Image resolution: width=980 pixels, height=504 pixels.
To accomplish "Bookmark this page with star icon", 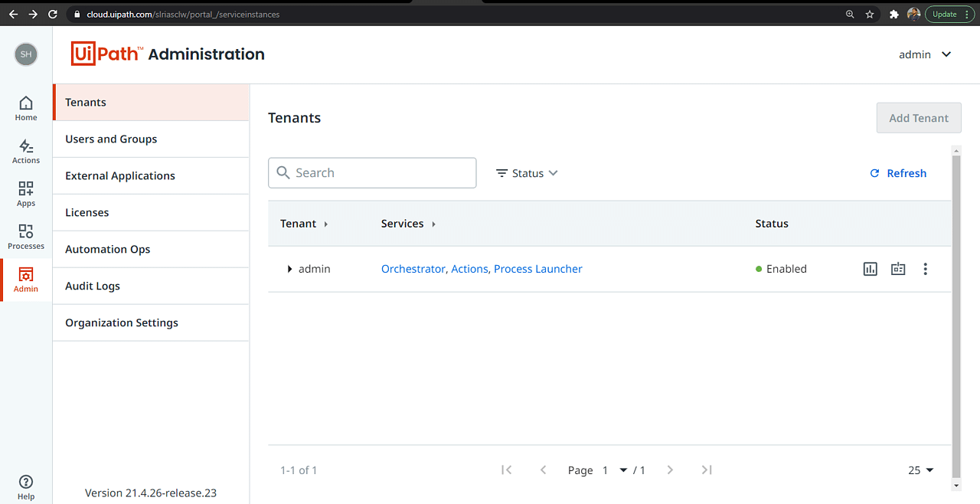I will (870, 14).
